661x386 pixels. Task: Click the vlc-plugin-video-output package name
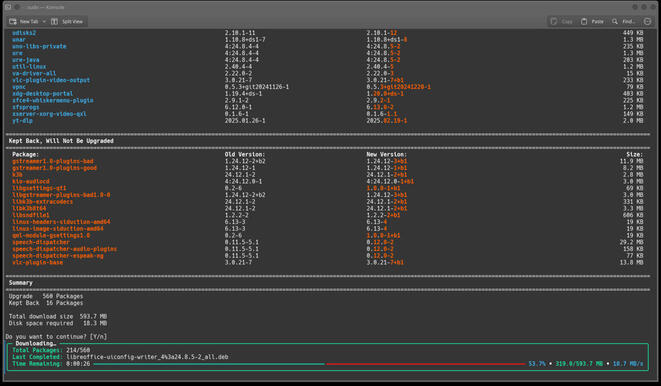point(51,80)
